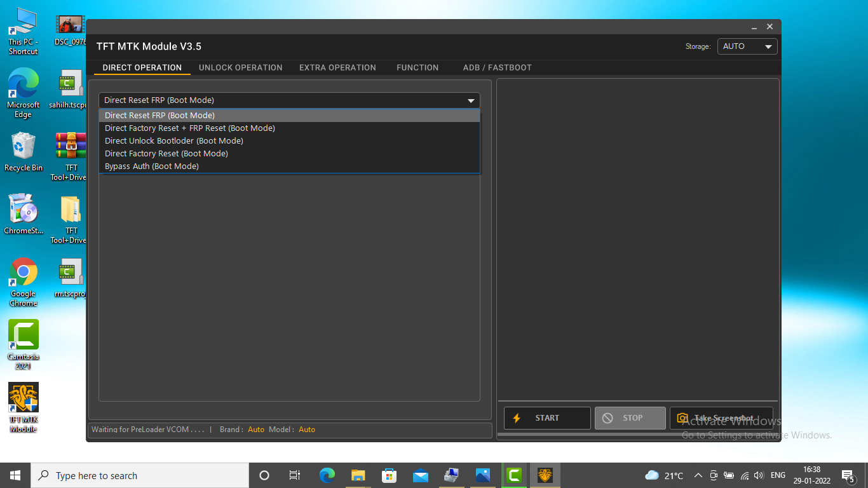
Task: Show hidden system tray icons
Action: 698,475
